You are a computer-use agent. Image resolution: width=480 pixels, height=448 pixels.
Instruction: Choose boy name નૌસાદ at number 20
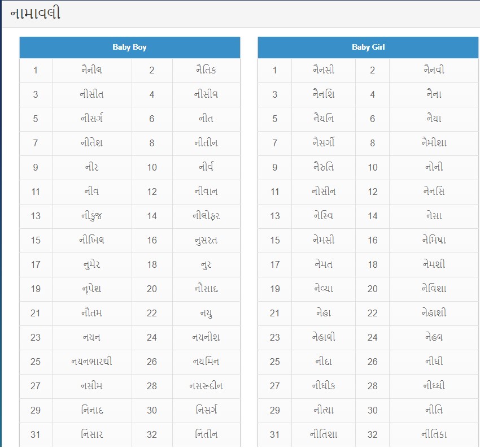pos(206,289)
